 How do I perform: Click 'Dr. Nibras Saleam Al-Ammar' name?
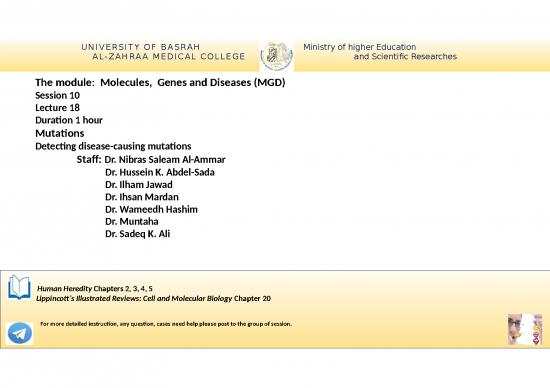pos(165,160)
